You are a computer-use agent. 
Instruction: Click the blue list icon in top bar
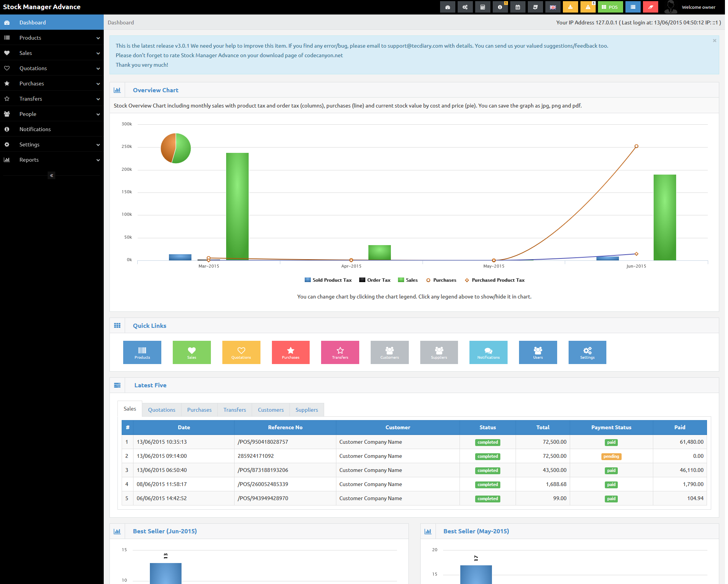633,7
